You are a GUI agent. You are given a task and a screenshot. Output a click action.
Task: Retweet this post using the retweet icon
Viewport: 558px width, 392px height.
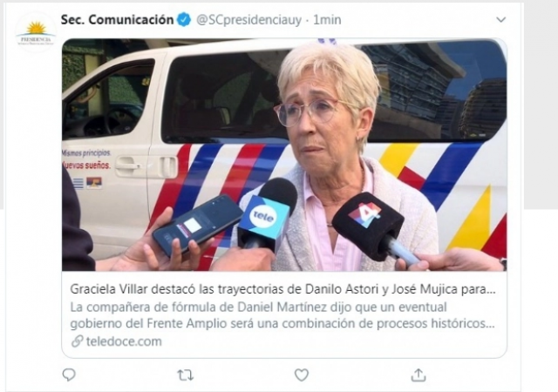186,375
